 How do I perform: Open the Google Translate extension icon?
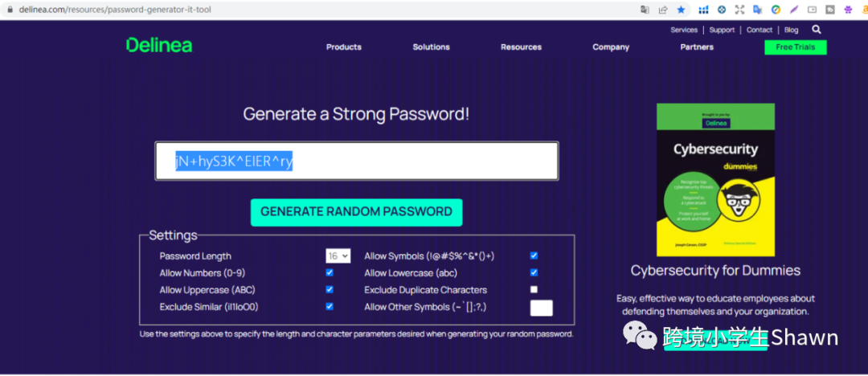click(x=757, y=10)
